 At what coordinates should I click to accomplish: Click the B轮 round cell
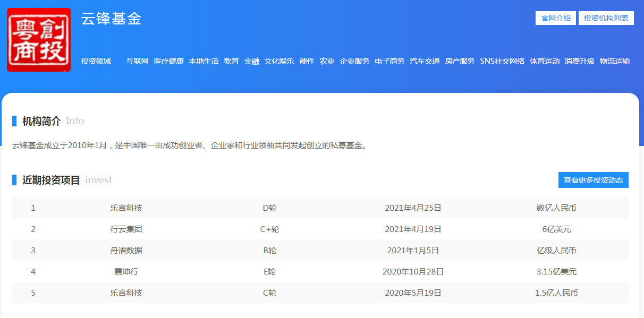(270, 250)
